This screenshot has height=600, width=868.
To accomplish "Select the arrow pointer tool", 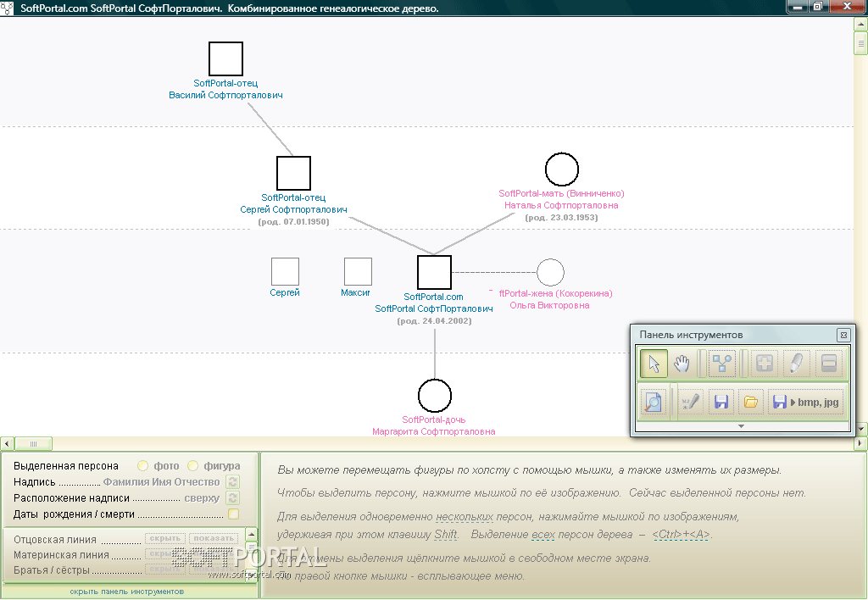I will coord(654,364).
